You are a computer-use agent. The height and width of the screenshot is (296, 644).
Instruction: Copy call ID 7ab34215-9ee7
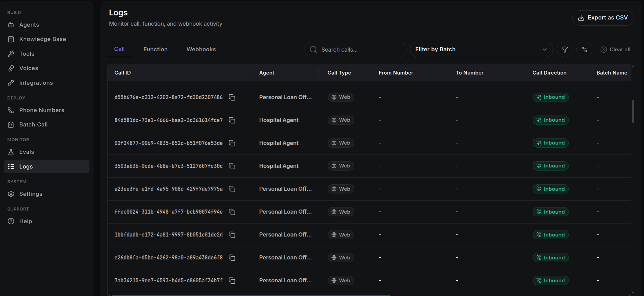coord(232,281)
